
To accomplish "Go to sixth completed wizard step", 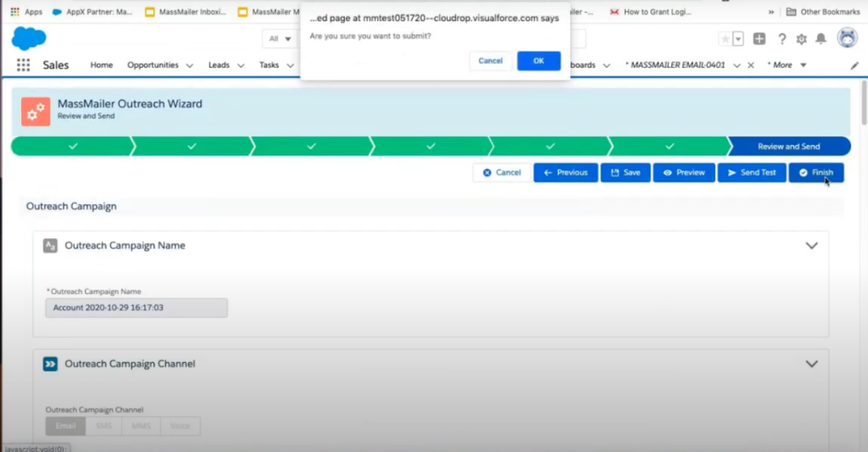I will (670, 146).
